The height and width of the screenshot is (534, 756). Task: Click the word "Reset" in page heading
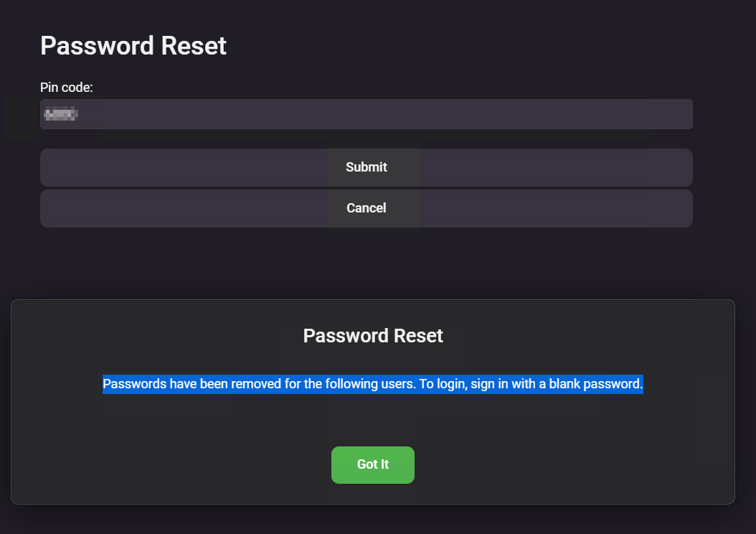pyautogui.click(x=194, y=46)
